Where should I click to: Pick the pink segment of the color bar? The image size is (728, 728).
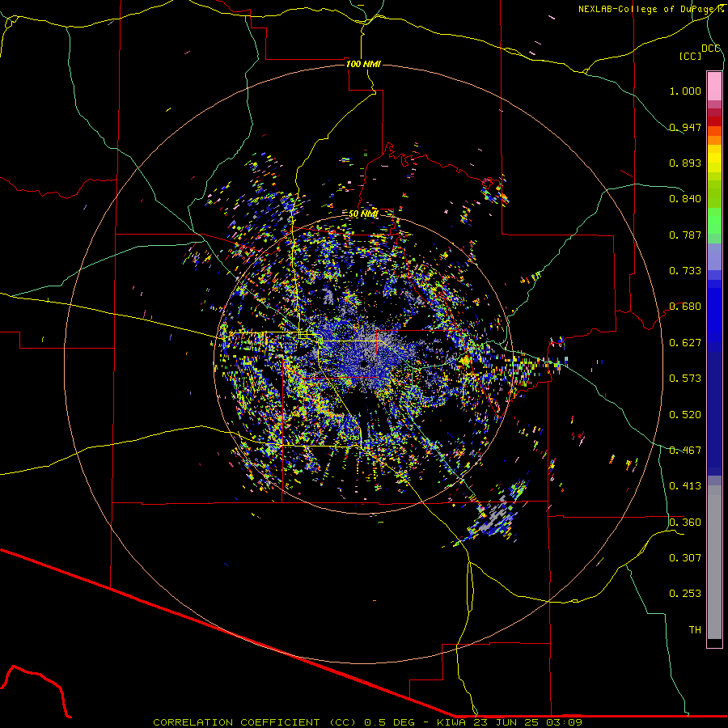(714, 87)
